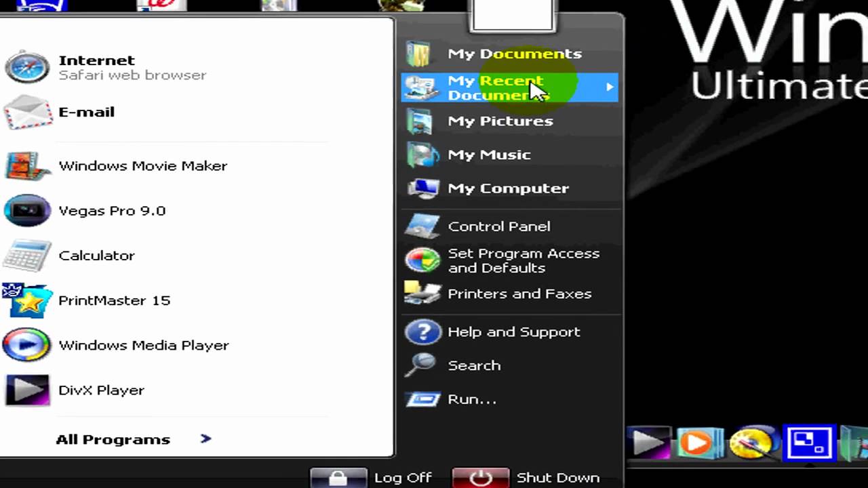Launch the DivX Player icon

click(27, 390)
